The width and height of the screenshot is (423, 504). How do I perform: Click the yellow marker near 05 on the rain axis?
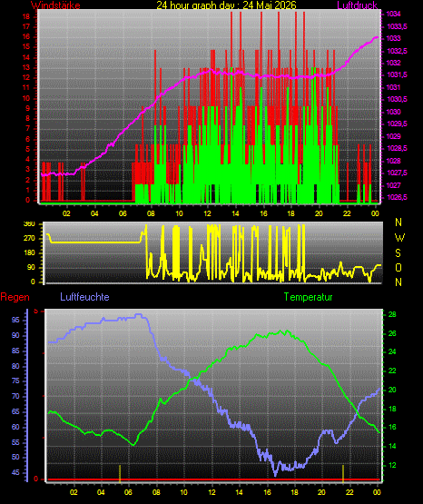point(120,473)
